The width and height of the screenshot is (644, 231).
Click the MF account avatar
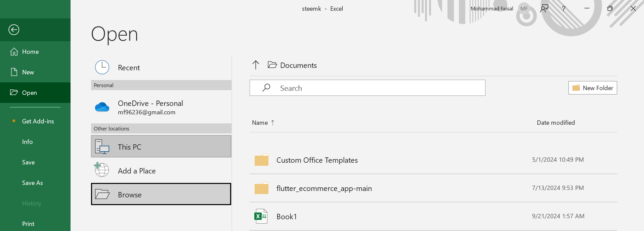pos(524,9)
